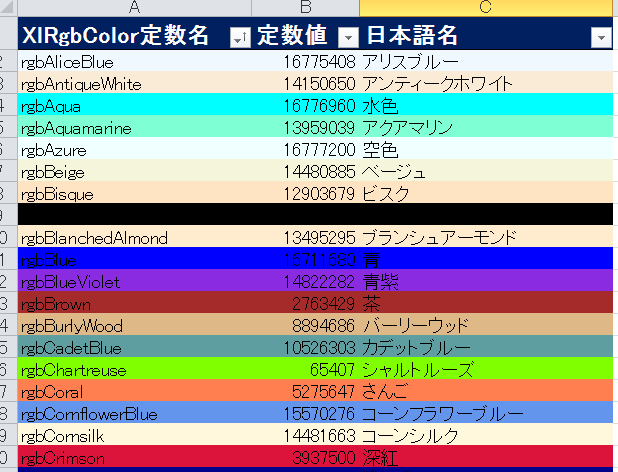The height and width of the screenshot is (472, 618).
Task: Select the 日本語名 header cell
Action: (x=486, y=33)
